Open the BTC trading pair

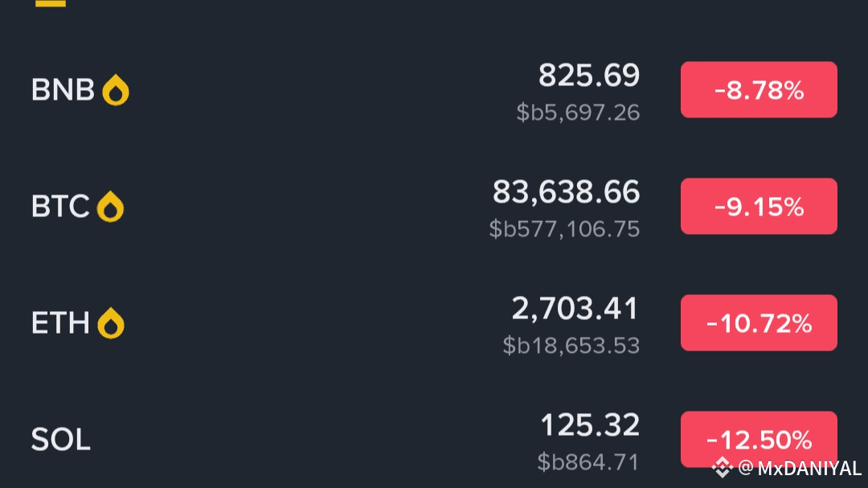tap(434, 206)
